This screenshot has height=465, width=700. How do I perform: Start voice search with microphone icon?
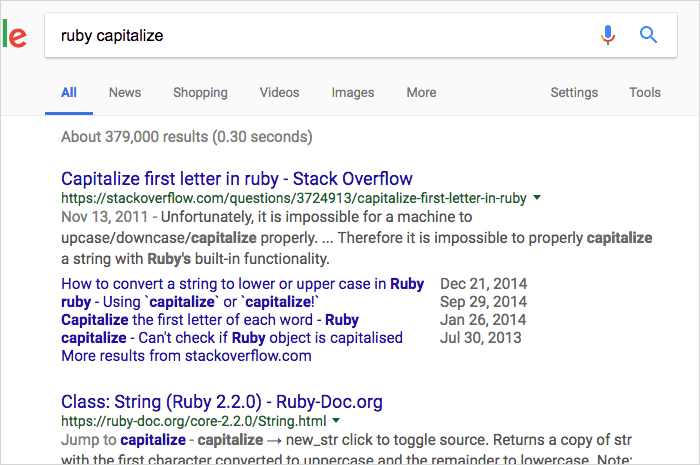(x=608, y=35)
